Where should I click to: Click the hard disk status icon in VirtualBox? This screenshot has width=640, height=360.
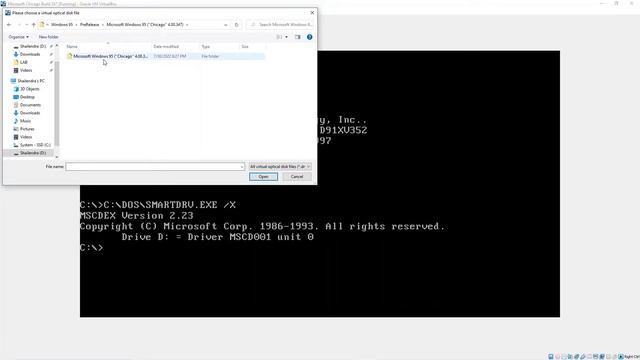[551, 357]
